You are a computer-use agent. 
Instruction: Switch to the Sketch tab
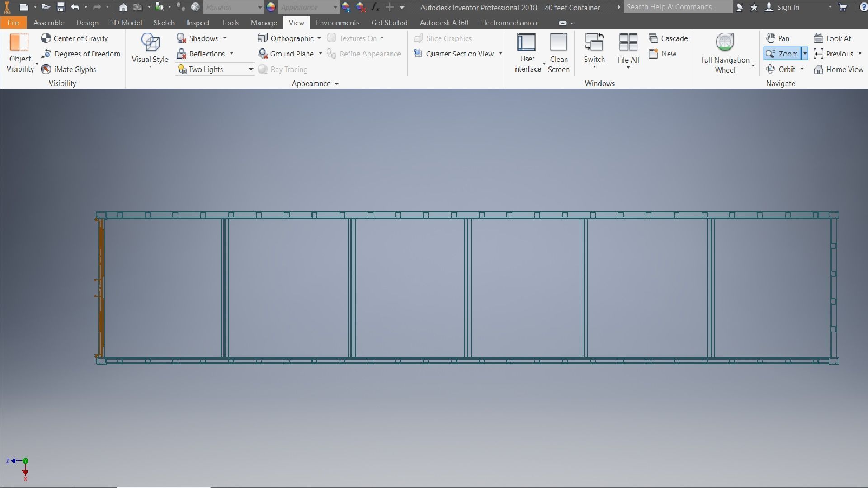(164, 23)
